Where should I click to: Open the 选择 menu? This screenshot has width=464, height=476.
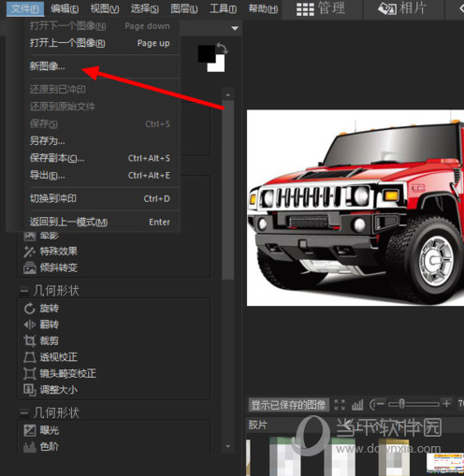pos(145,8)
